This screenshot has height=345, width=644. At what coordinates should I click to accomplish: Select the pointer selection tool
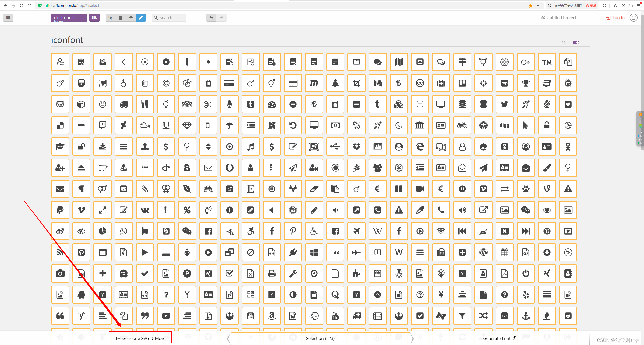pyautogui.click(x=110, y=18)
